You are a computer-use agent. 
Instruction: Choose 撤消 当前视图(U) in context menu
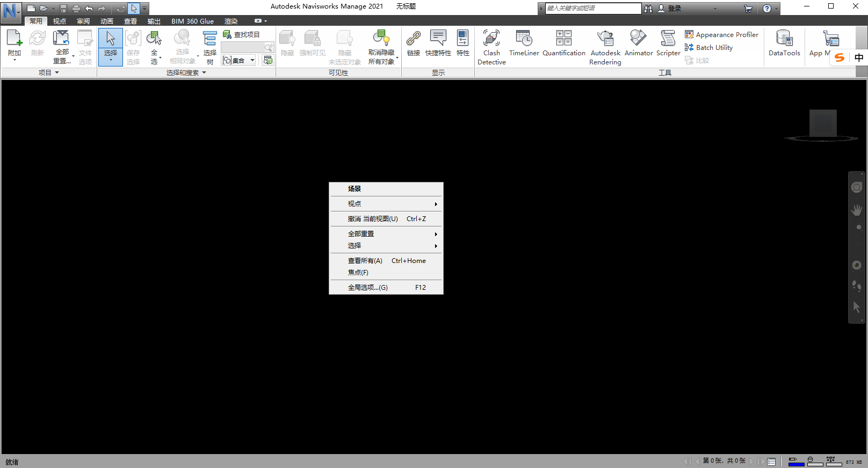(x=386, y=219)
